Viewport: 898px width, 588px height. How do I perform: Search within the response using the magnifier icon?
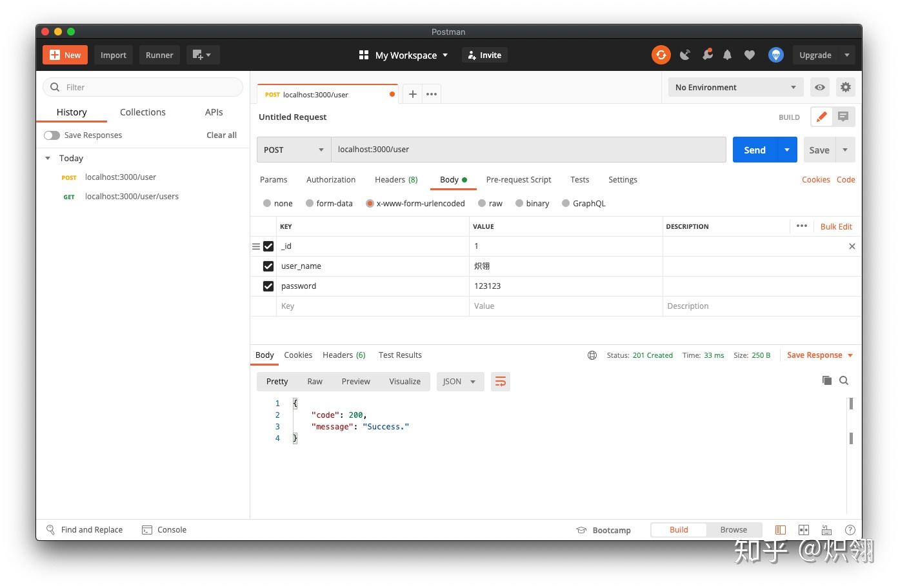click(x=844, y=380)
